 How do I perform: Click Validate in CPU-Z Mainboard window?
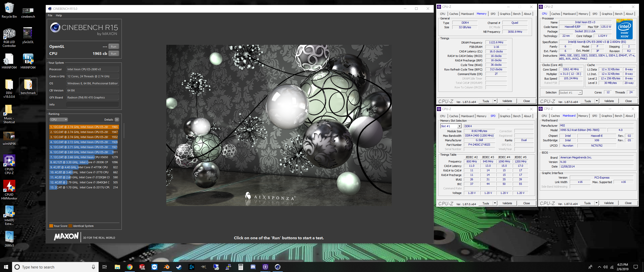point(609,203)
